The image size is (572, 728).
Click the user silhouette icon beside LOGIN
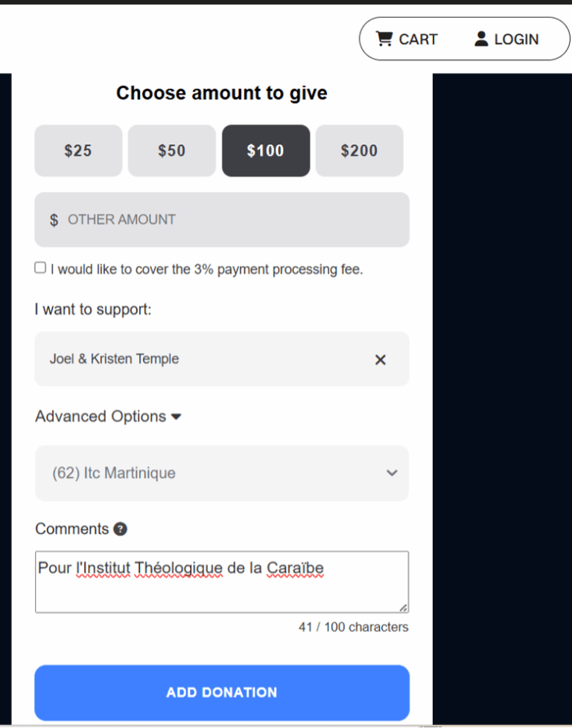tap(481, 39)
